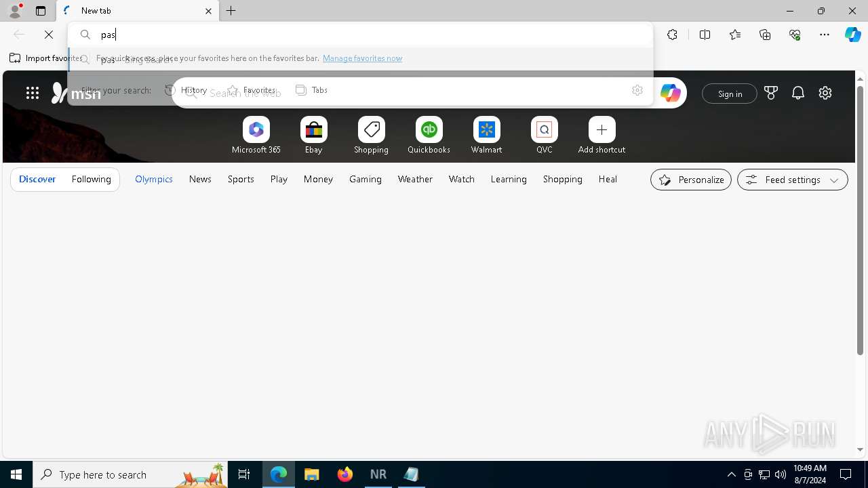Open the Favorites star icon in toolbar
Screen dimensions: 868x488
pyautogui.click(x=735, y=35)
